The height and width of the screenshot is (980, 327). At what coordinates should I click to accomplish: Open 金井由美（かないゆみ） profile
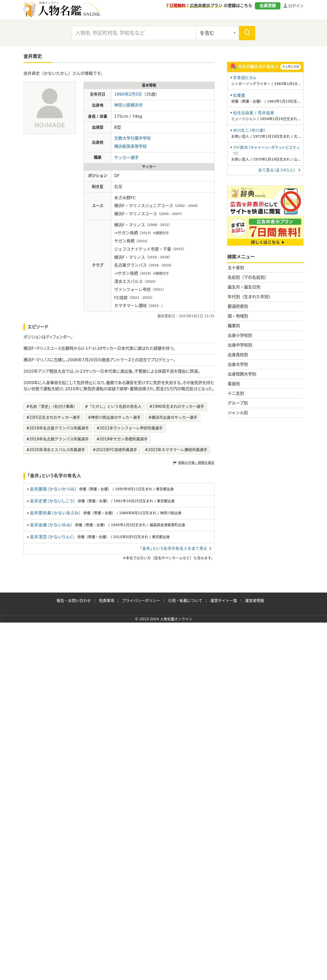51,525
